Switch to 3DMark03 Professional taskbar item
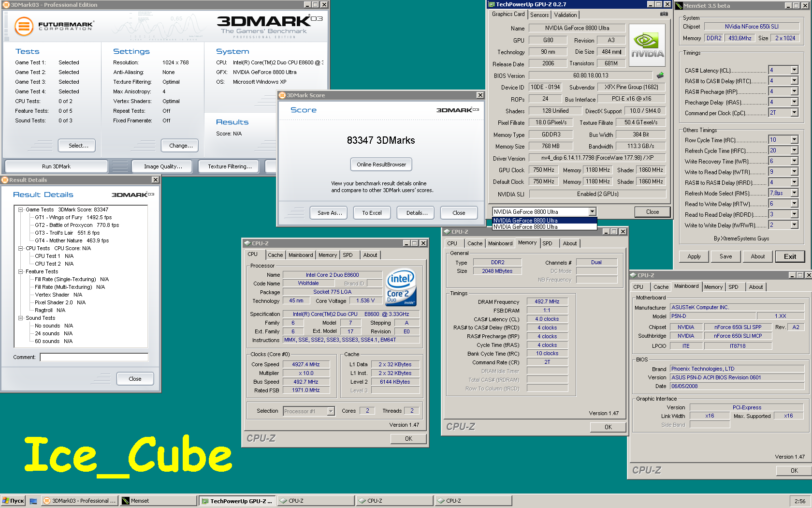The width and height of the screenshot is (812, 508). 80,501
